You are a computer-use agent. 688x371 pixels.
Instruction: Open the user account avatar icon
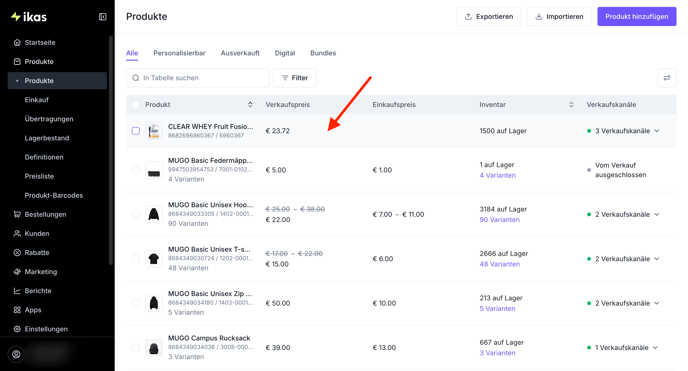(16, 354)
